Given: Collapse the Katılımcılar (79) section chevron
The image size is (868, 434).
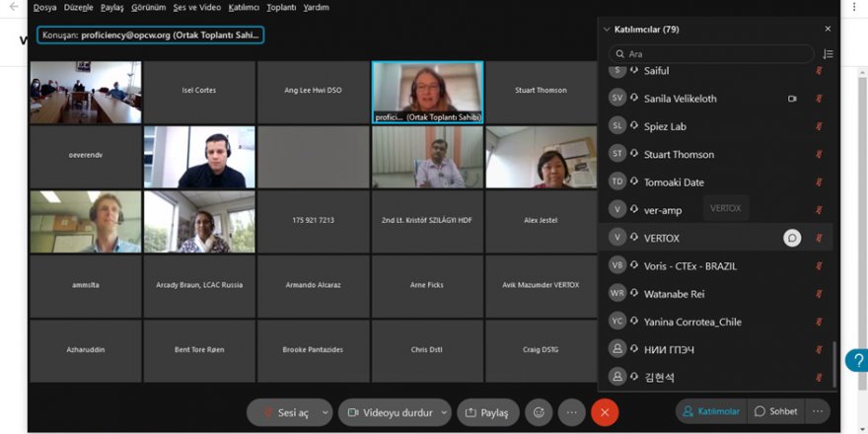Looking at the screenshot, I should click(606, 30).
